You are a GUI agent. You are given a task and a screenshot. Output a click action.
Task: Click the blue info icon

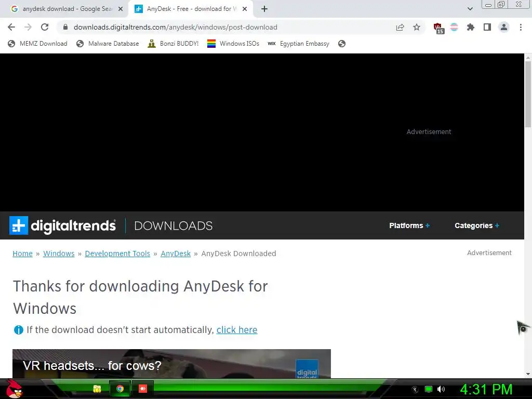pyautogui.click(x=18, y=330)
